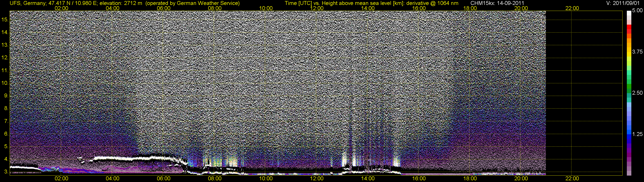Click the dark blue segment of the color bar

point(629,142)
